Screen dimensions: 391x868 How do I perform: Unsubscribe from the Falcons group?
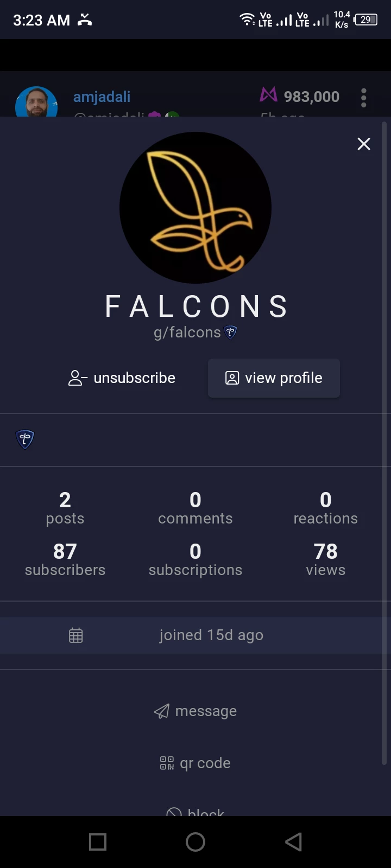pos(122,378)
